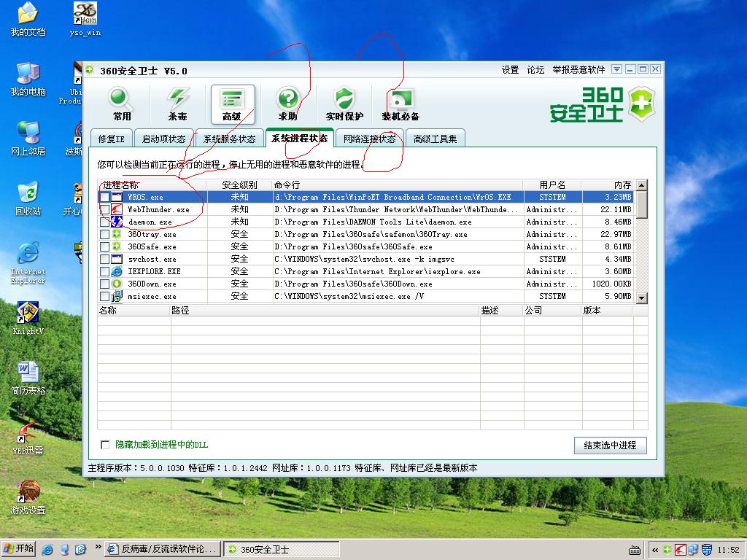
Task: Select the msiexec.exe process row
Action: tap(366, 296)
